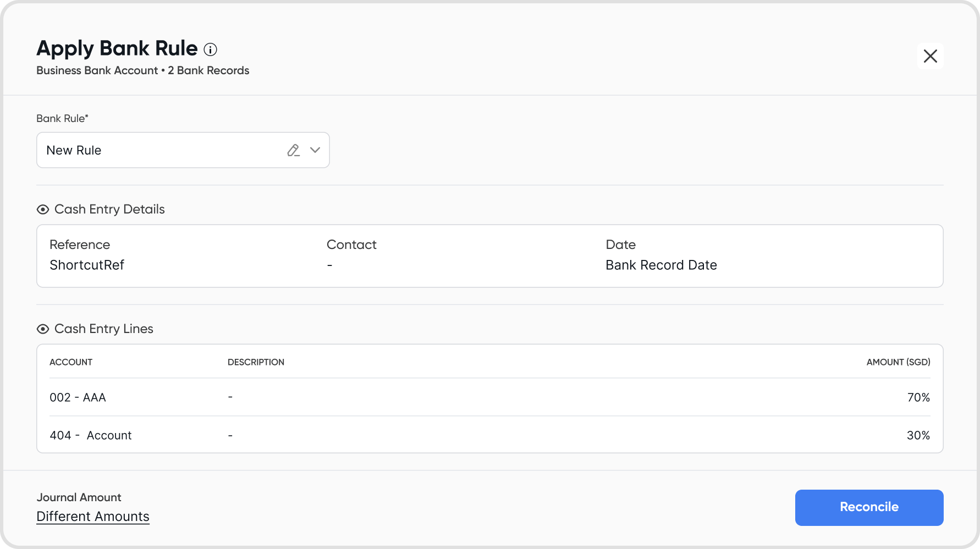
Task: Click the 002 - AAA account row
Action: [490, 397]
